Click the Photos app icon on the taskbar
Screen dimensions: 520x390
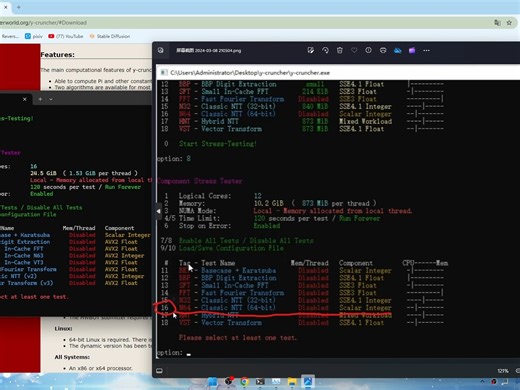point(308,381)
